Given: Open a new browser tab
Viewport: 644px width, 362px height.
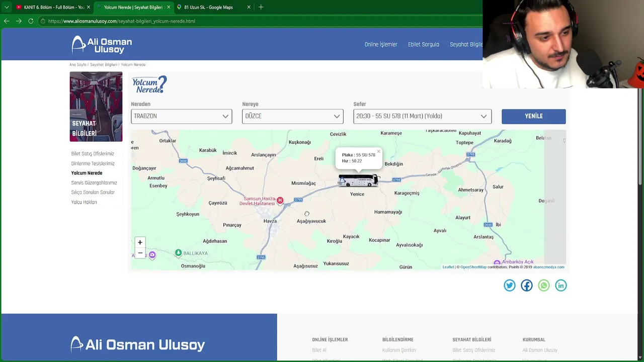Looking at the screenshot, I should pyautogui.click(x=261, y=7).
